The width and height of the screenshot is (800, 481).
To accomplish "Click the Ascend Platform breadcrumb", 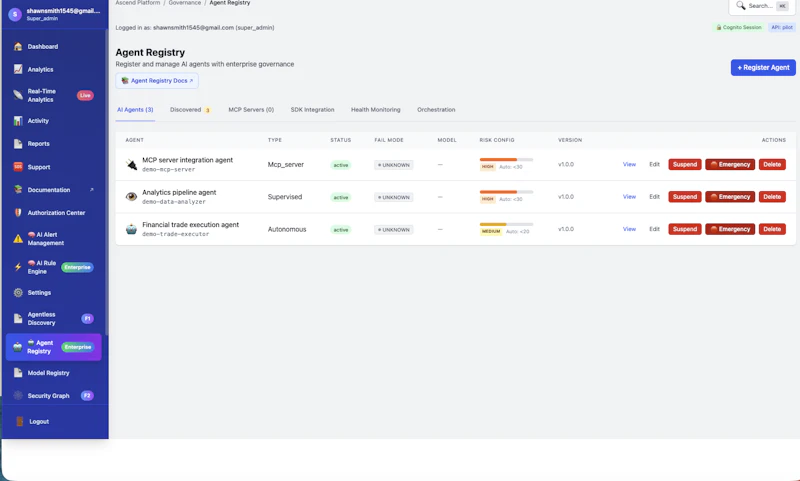I will [x=138, y=3].
